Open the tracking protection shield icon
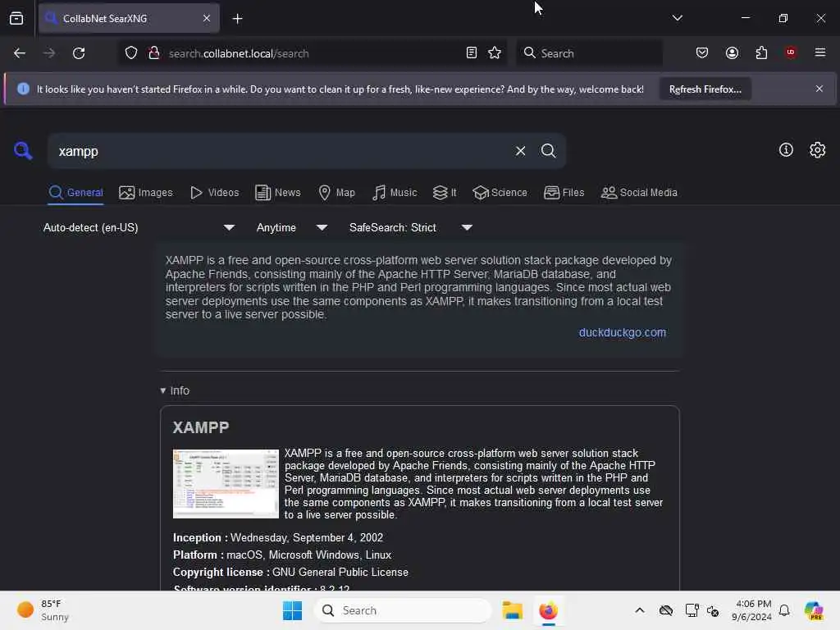The width and height of the screenshot is (840, 630). [x=131, y=53]
